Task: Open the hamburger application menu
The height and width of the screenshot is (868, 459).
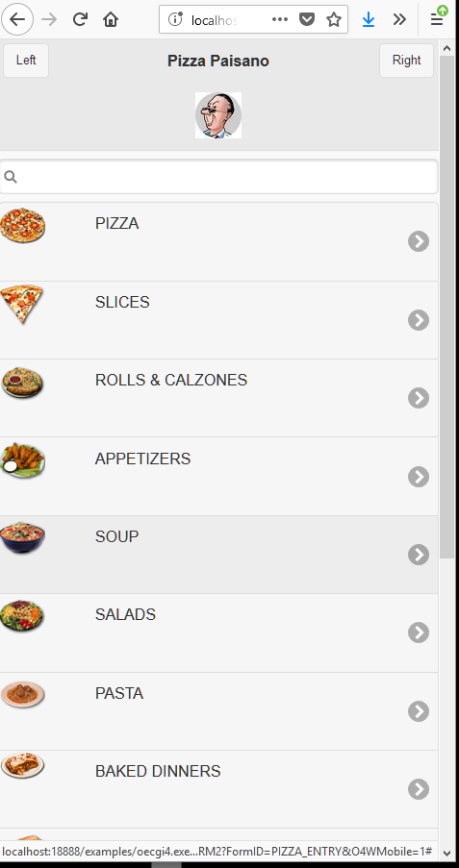Action: tap(437, 20)
